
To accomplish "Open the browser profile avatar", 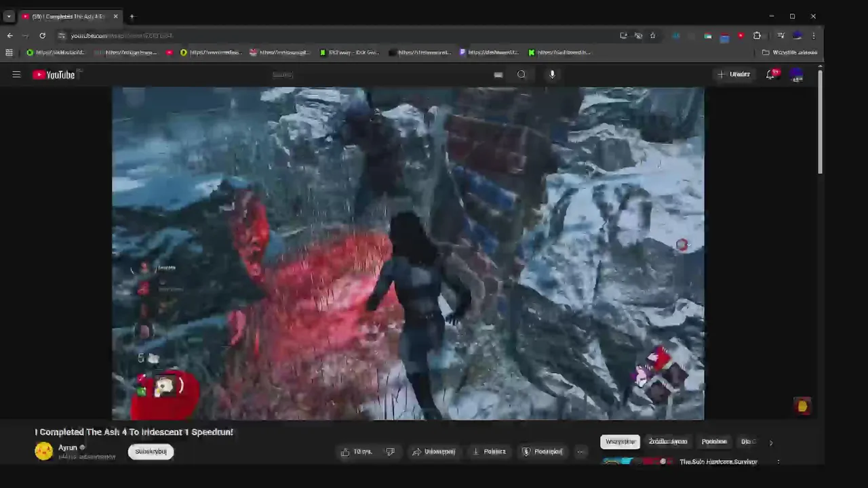I will pyautogui.click(x=797, y=35).
